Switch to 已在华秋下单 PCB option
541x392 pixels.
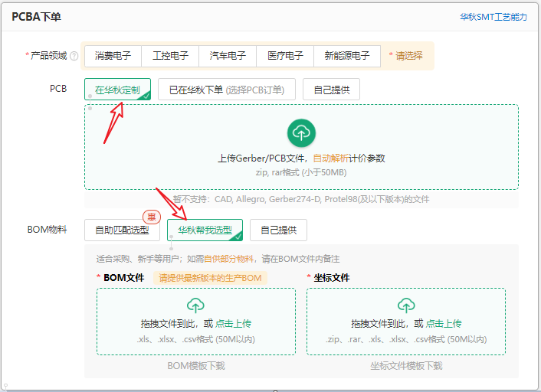[x=226, y=90]
